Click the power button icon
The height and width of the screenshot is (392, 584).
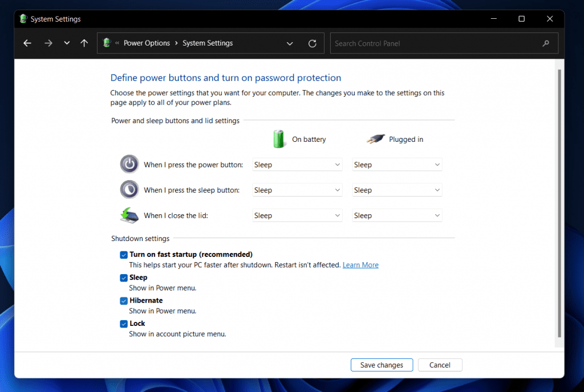129,164
